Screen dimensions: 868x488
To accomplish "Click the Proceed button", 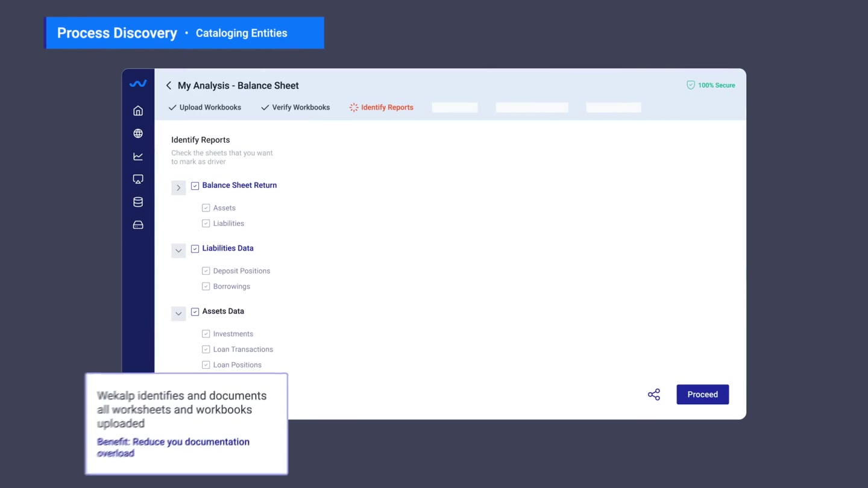I will [x=703, y=395].
